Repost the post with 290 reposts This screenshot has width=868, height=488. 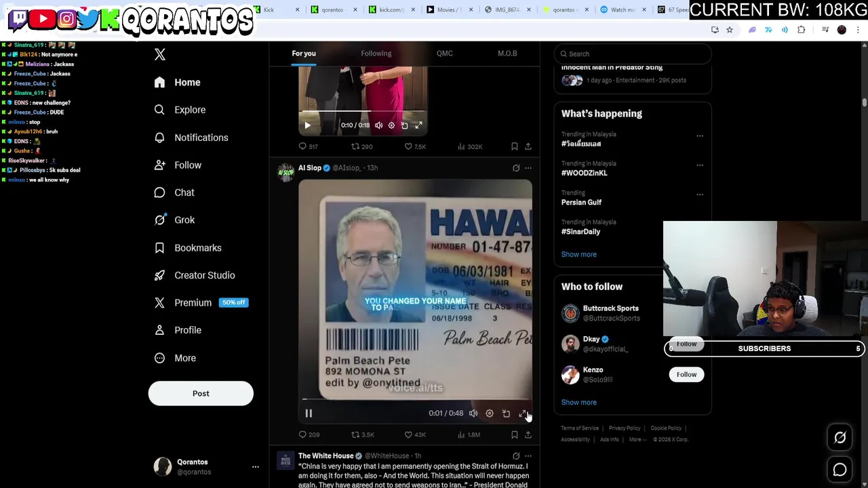pos(361,146)
